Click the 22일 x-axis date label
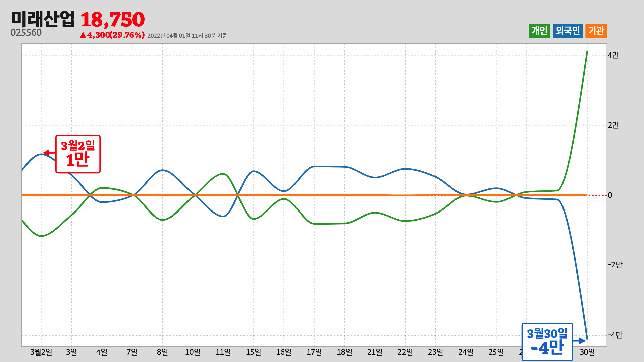Screen dimensions: 644x362 point(405,352)
